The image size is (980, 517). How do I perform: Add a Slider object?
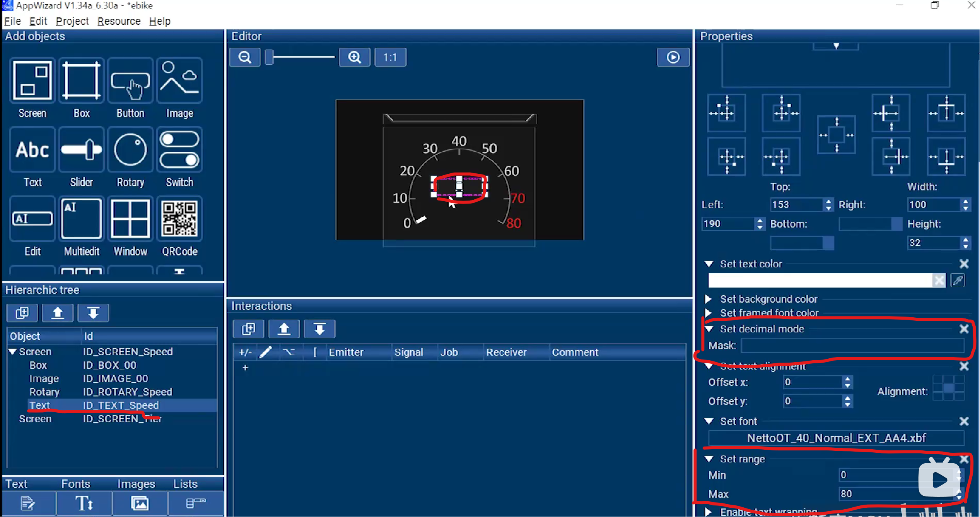(x=82, y=149)
